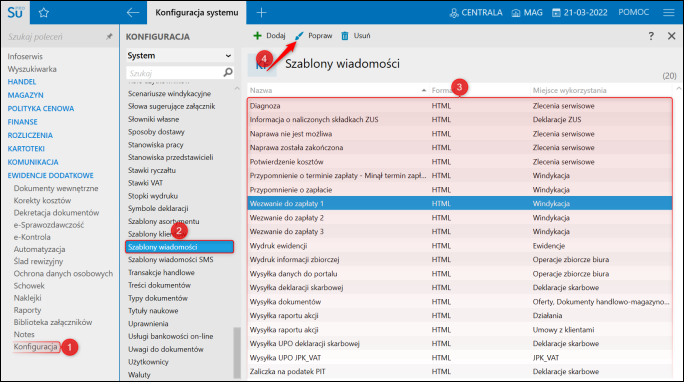Select the Konfiguracja systemu tab
Image resolution: width=684 pixels, height=382 pixels.
pos(197,13)
